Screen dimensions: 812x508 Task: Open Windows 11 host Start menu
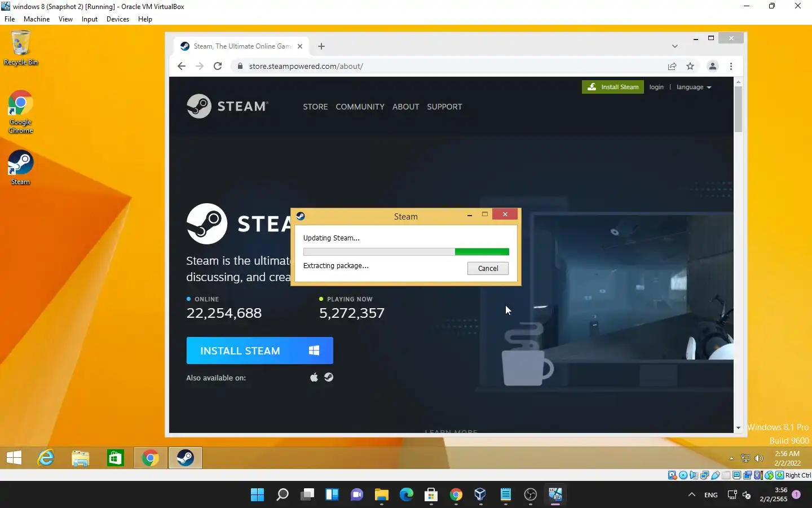point(257,495)
